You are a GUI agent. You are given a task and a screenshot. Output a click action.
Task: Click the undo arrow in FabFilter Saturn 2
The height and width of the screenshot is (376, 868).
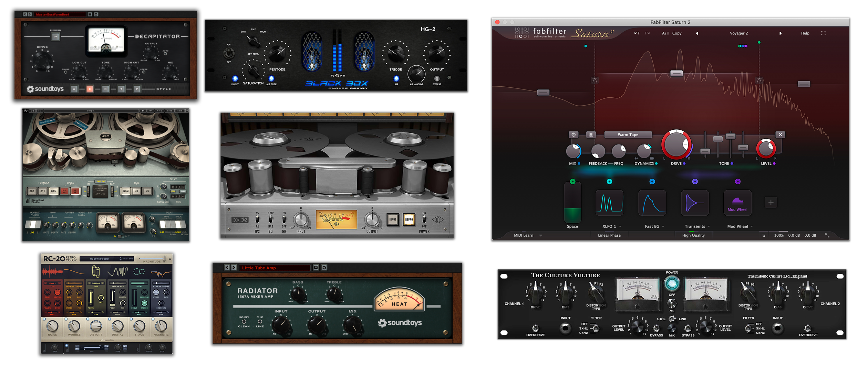pos(637,33)
